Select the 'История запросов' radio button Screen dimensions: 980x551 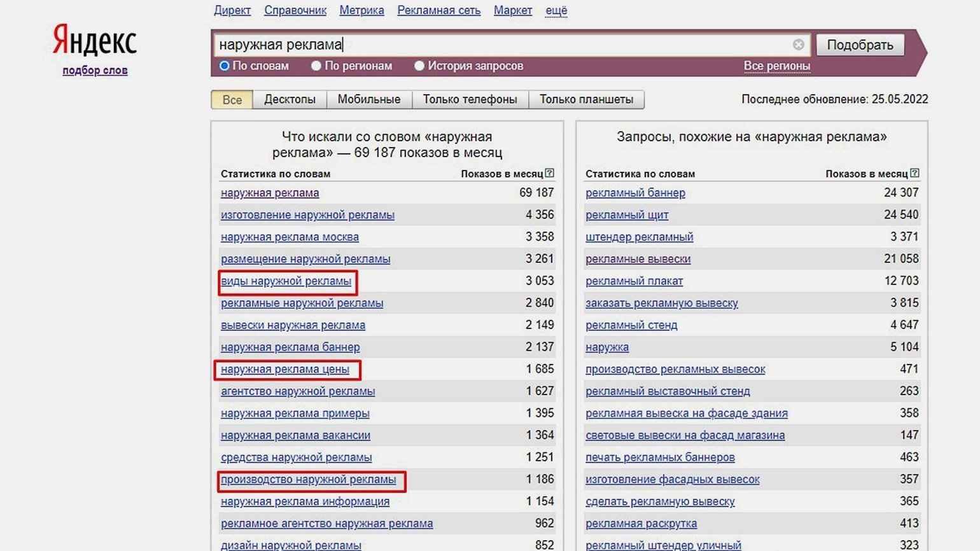coord(419,66)
